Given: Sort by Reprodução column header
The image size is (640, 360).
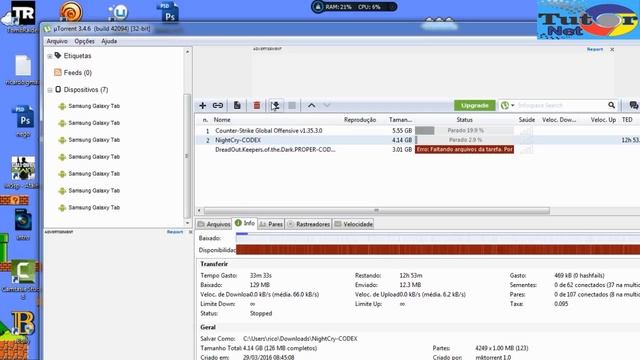Looking at the screenshot, I should tap(360, 120).
